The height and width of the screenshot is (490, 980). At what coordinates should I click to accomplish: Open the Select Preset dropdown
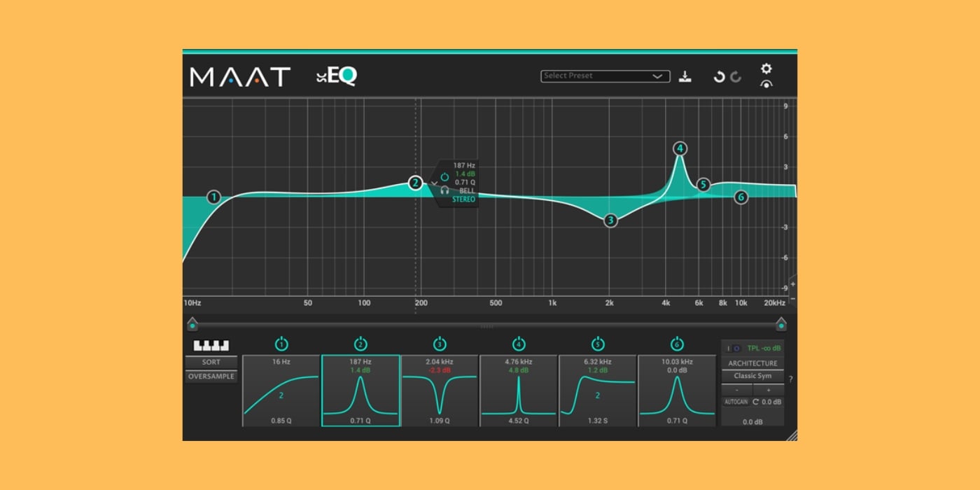pyautogui.click(x=605, y=76)
